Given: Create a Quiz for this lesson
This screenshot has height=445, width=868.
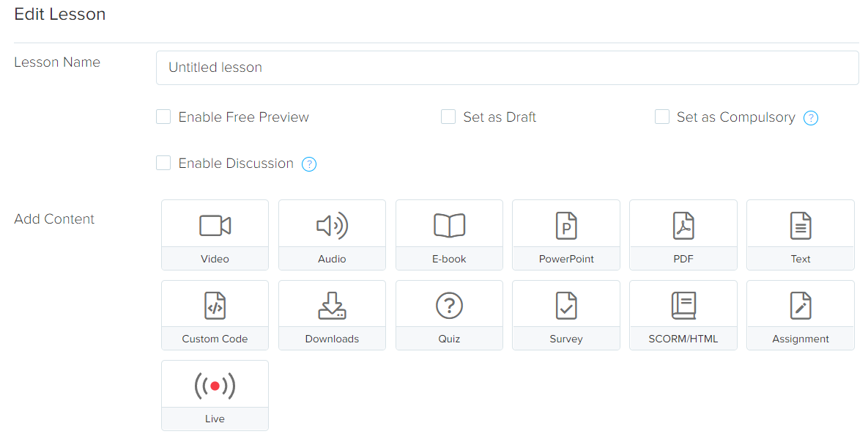Looking at the screenshot, I should coord(450,315).
